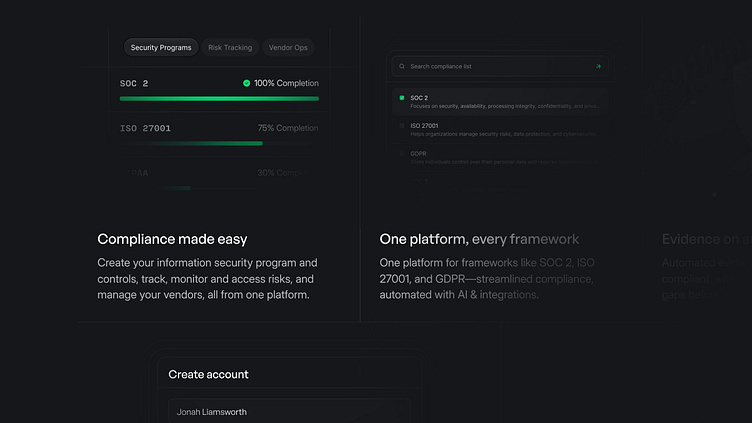Open the Security Programs tab
752x423 pixels.
coord(160,47)
